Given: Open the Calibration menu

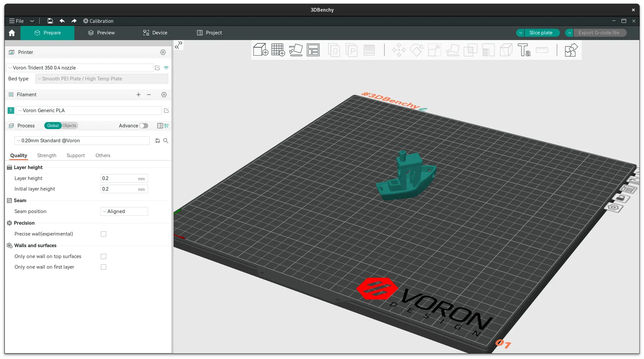Looking at the screenshot, I should point(98,21).
